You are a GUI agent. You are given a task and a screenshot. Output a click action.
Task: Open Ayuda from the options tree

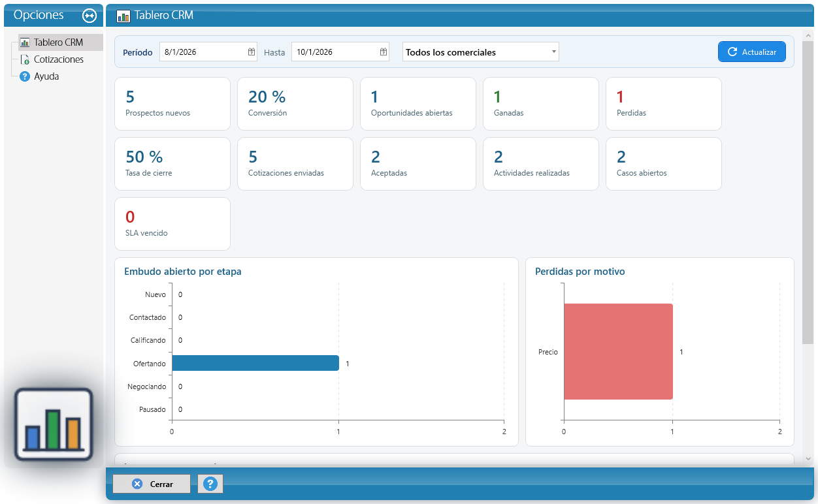pyautogui.click(x=46, y=76)
